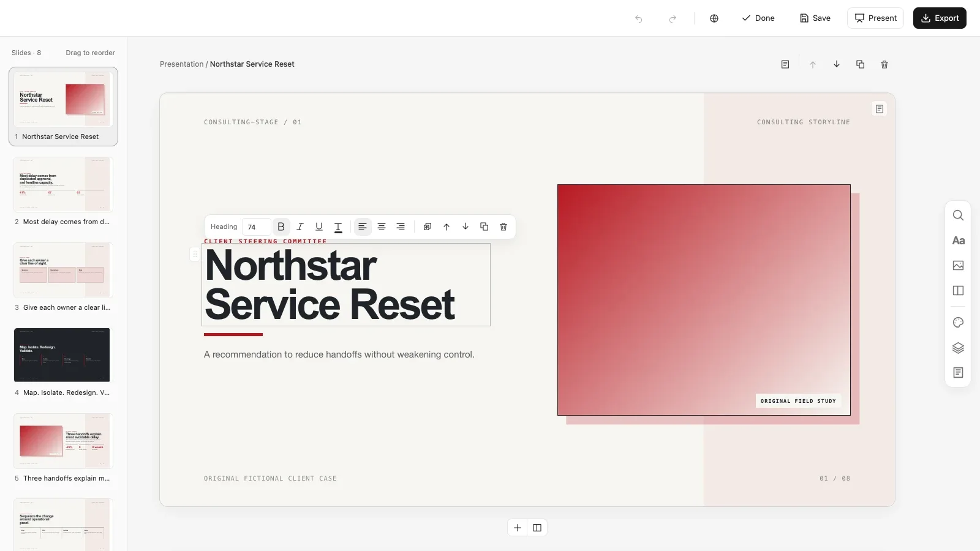Open the search icon in right sidebar
980x551 pixels.
pyautogui.click(x=959, y=216)
